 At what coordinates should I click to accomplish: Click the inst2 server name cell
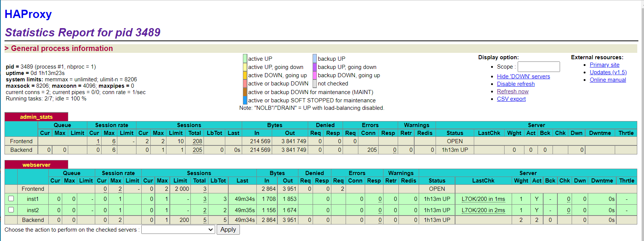33,210
